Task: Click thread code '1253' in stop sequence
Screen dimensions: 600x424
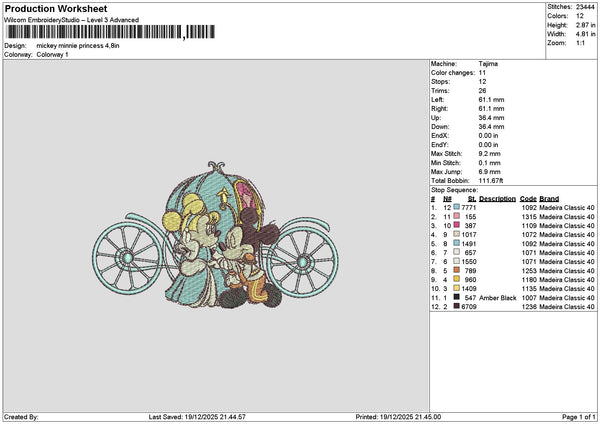Action: (x=529, y=271)
